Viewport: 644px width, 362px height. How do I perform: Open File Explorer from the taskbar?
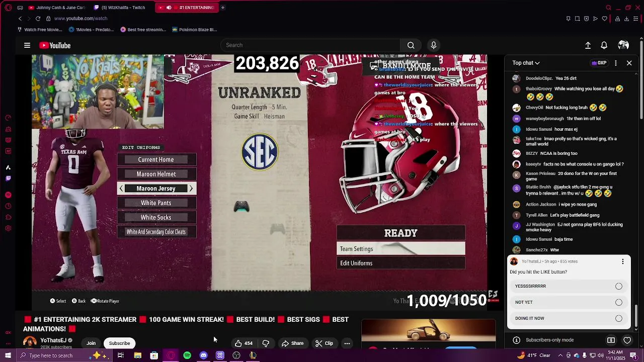[x=137, y=355]
